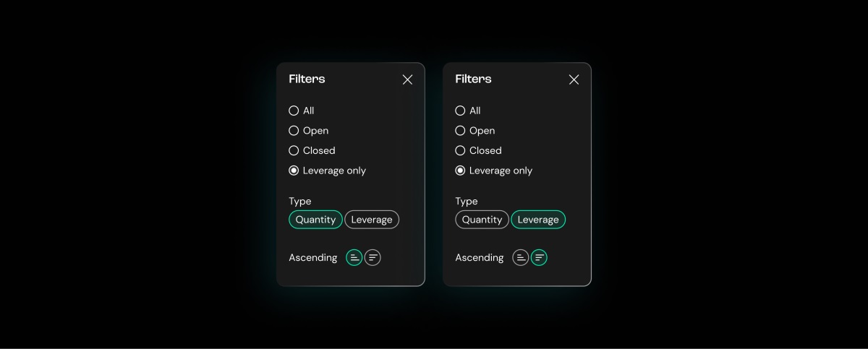
Task: Select ascending sort icon in right panel
Action: pos(521,257)
